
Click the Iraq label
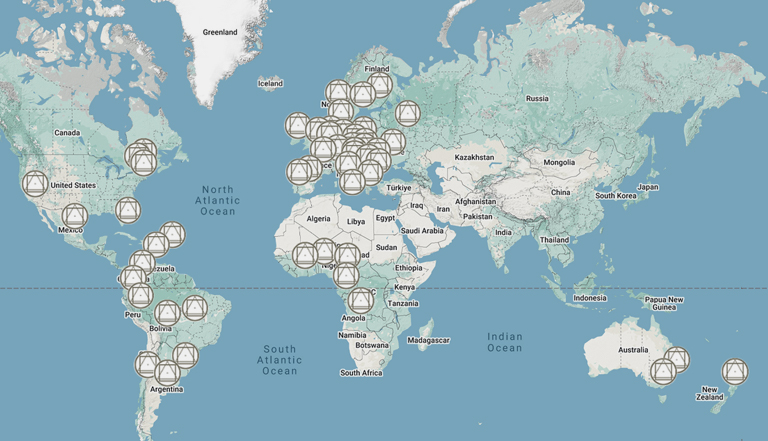(417, 205)
